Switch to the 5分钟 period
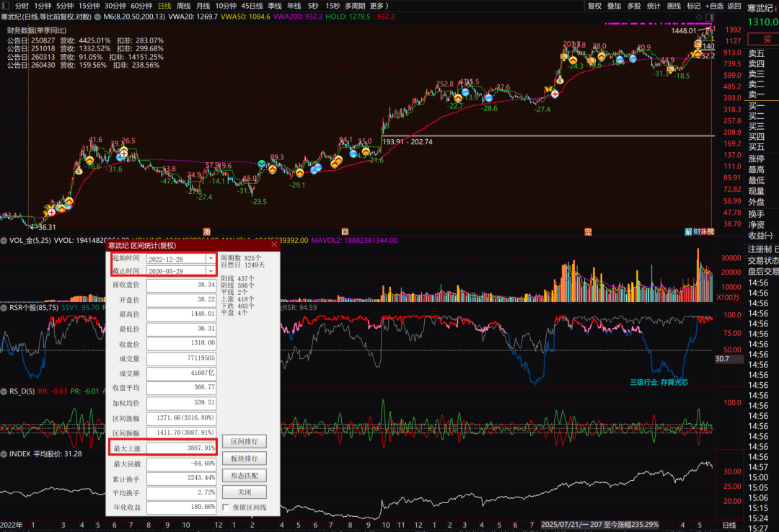This screenshot has width=779, height=532. [x=65, y=6]
